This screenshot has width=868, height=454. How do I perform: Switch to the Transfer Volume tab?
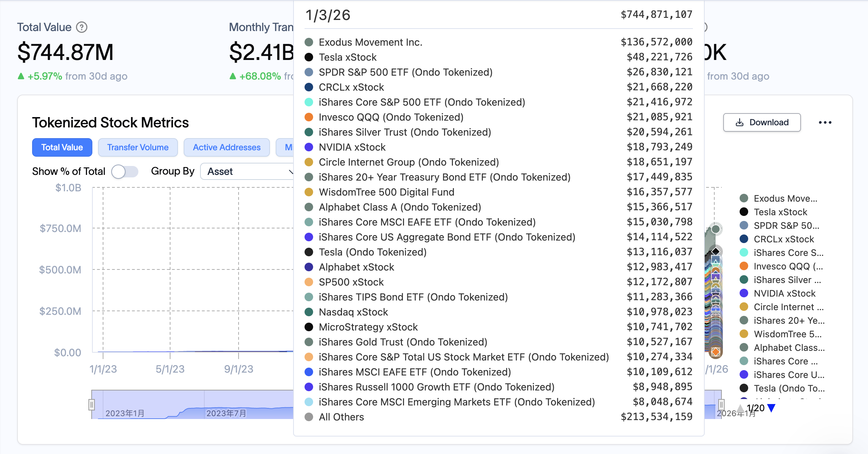click(x=138, y=147)
